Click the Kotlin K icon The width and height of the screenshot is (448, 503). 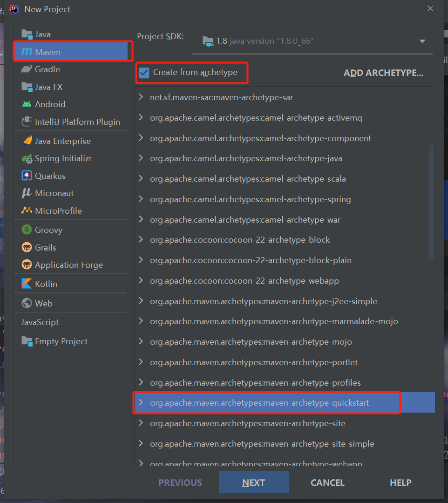point(27,284)
